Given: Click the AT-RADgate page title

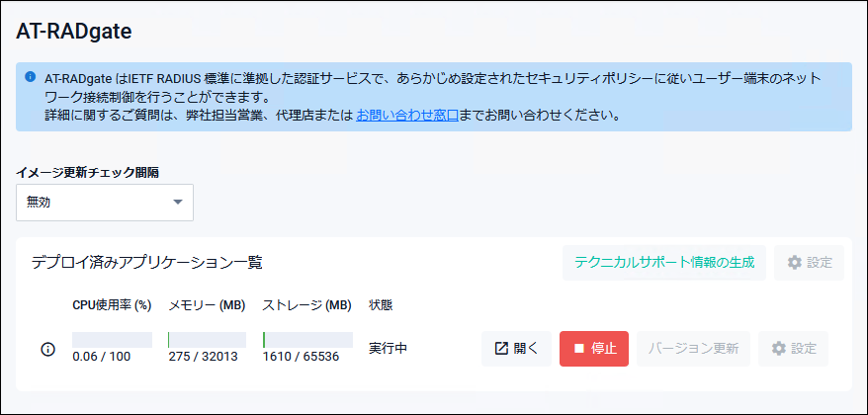Looking at the screenshot, I should pos(73,32).
